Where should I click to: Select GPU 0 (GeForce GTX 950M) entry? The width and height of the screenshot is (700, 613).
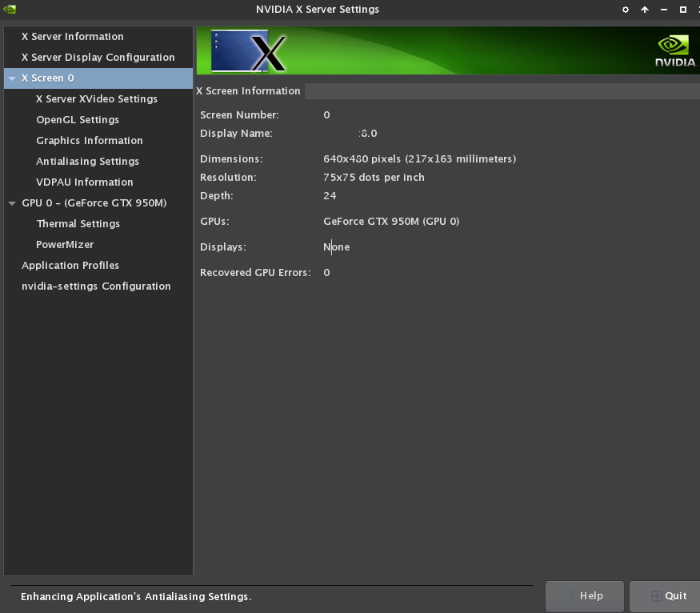94,203
